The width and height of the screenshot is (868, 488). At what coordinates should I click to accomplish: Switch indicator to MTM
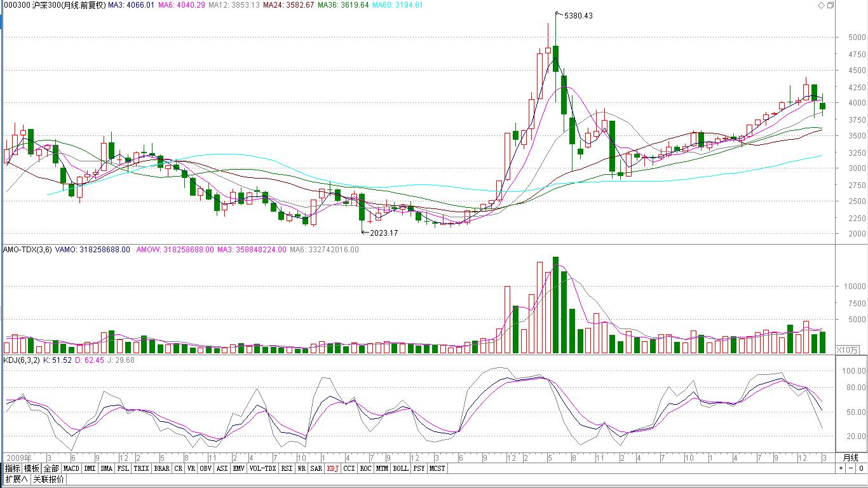[382, 468]
